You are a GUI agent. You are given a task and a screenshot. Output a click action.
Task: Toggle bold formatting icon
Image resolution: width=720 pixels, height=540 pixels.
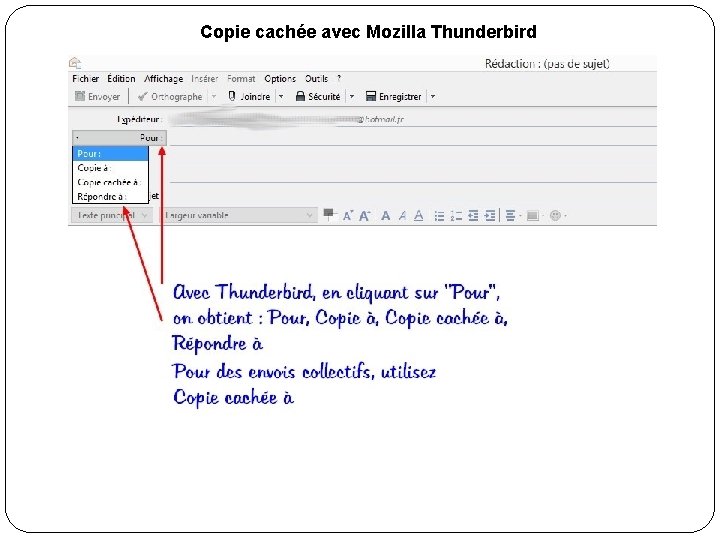[386, 215]
